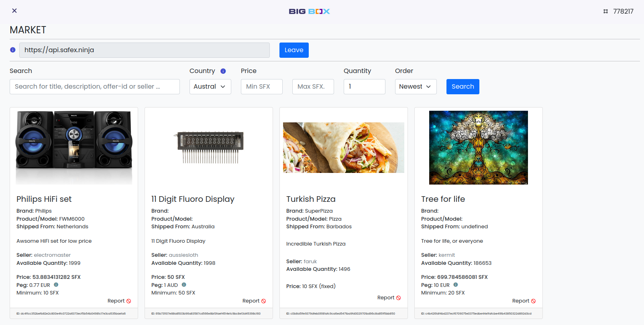The image size is (644, 325).
Task: Focus the search title, description field
Action: click(x=95, y=87)
